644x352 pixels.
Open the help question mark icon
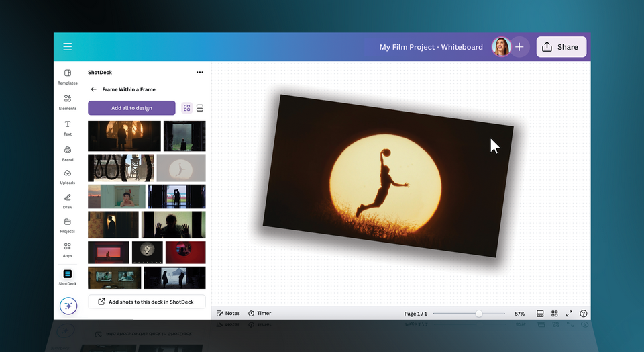point(583,314)
